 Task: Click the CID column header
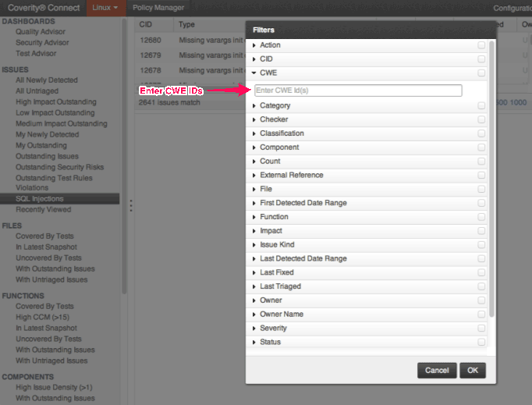pyautogui.click(x=146, y=24)
